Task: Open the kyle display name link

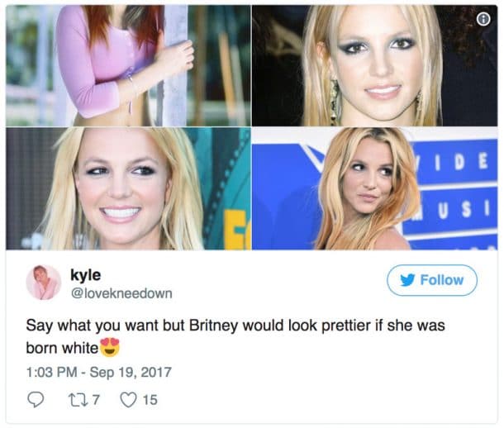Action: (85, 275)
